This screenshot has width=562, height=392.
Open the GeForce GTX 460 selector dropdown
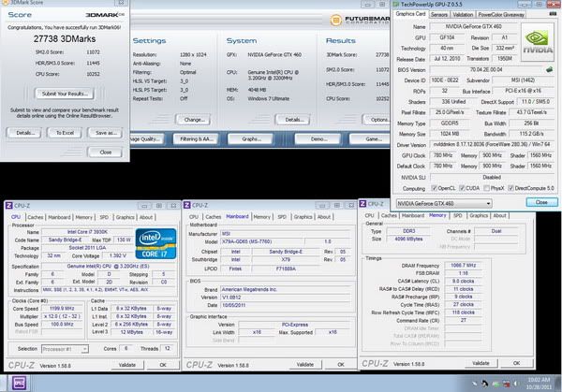444,203
